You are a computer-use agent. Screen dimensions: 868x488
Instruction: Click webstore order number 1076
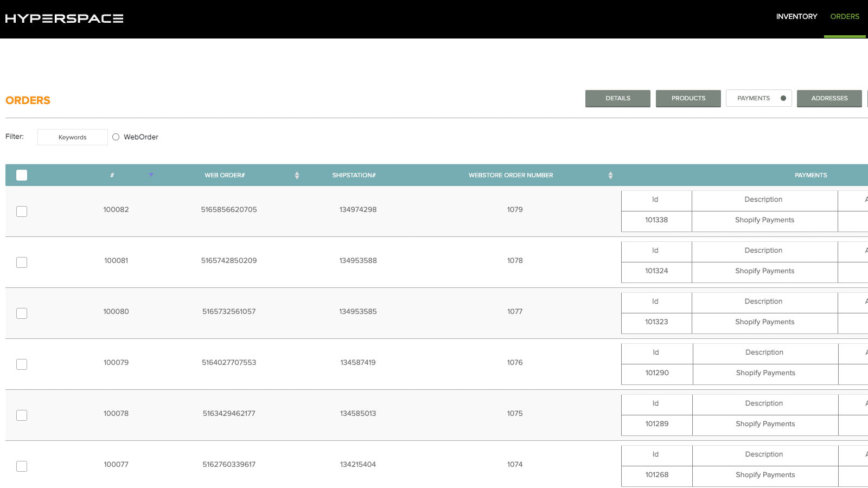(515, 362)
